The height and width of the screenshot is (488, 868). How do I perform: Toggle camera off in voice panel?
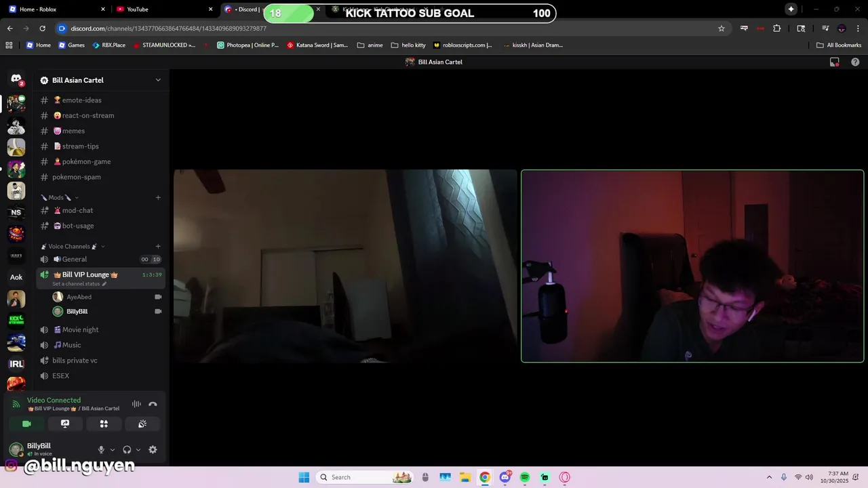click(x=26, y=424)
